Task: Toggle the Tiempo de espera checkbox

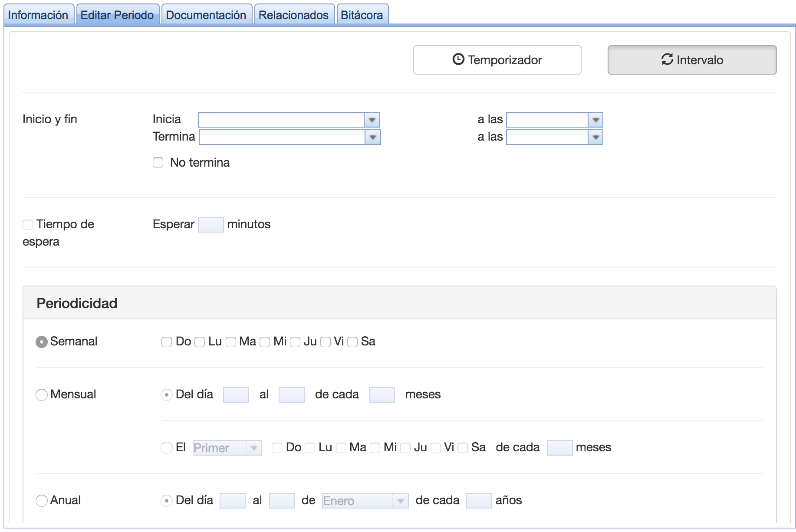Action: (x=28, y=224)
